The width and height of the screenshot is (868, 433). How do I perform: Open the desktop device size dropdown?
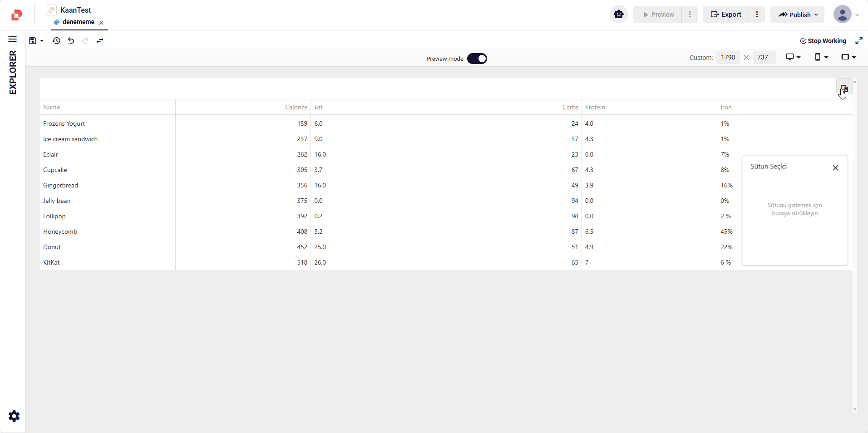pyautogui.click(x=793, y=57)
